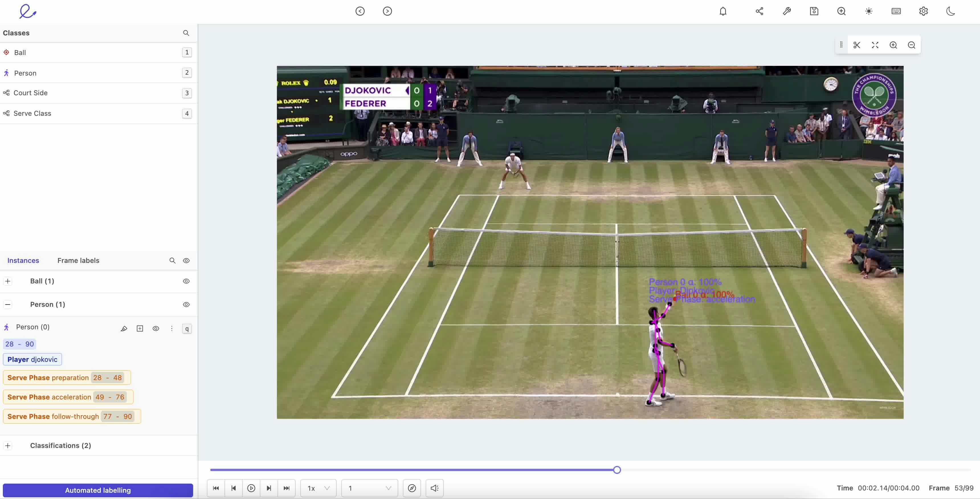The width and height of the screenshot is (980, 499).
Task: Search classes magnifier icon
Action: (186, 33)
